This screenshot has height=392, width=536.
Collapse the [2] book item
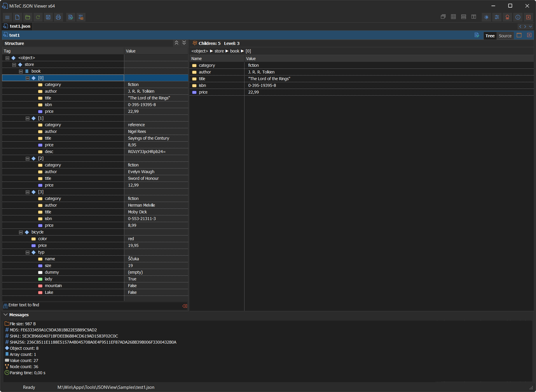tap(27, 159)
